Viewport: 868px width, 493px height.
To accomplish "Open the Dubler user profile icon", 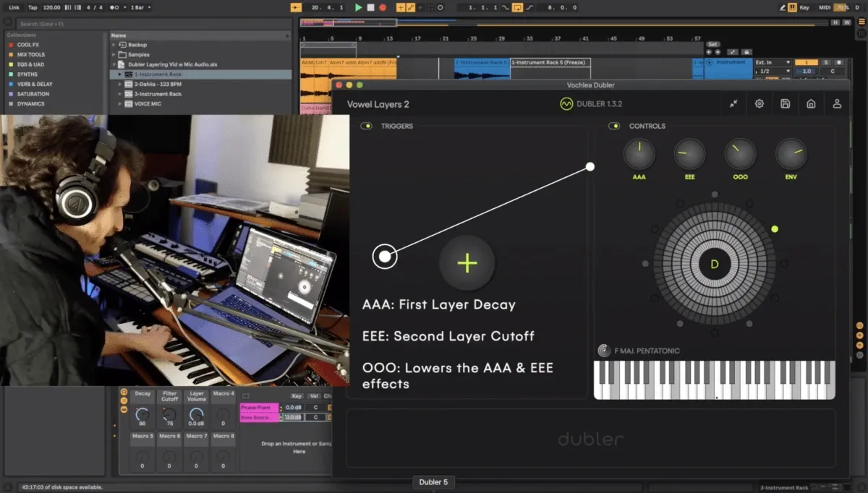I will pos(837,104).
